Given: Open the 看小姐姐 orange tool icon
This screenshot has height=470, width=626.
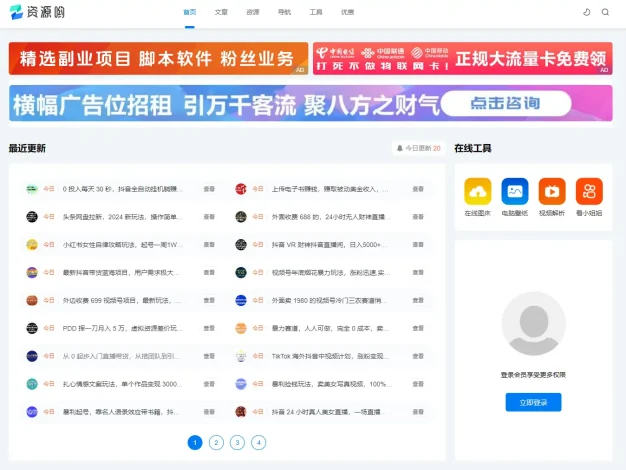Looking at the screenshot, I should (x=589, y=191).
